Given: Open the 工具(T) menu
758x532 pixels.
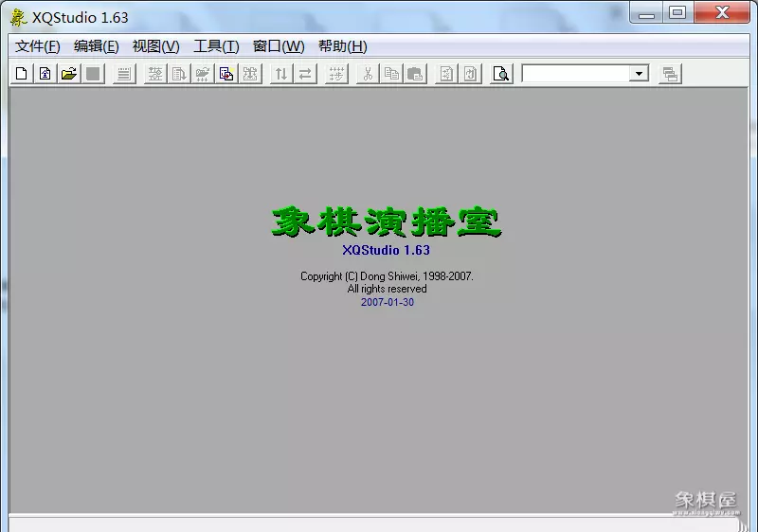Looking at the screenshot, I should (216, 46).
